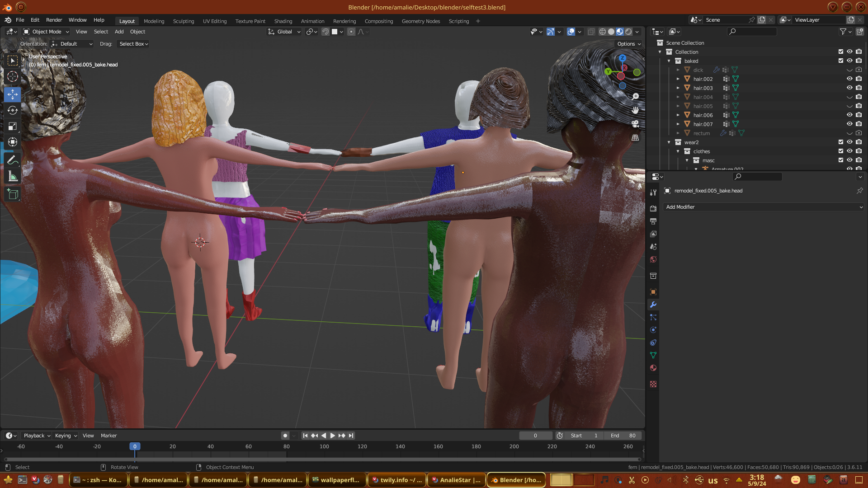Select the Measure tool
This screenshot has width=868, height=488.
[x=13, y=177]
